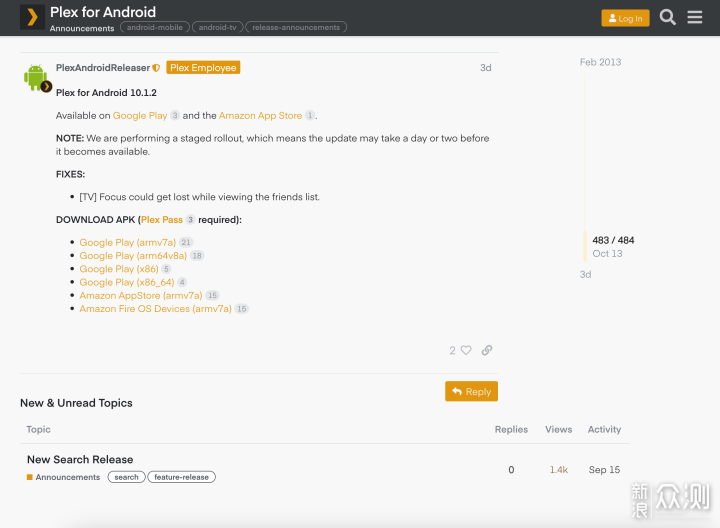This screenshot has height=528, width=720.
Task: Open the Google Play store link
Action: (x=140, y=116)
